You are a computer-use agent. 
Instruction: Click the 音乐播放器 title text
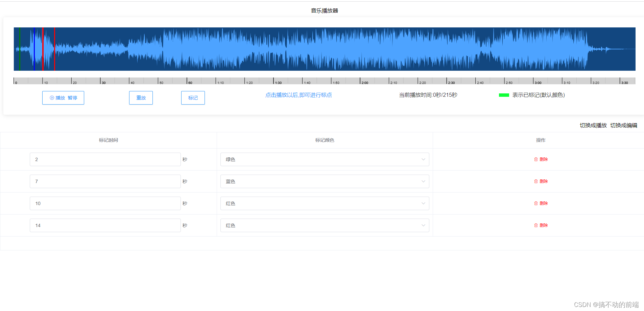tap(325, 10)
